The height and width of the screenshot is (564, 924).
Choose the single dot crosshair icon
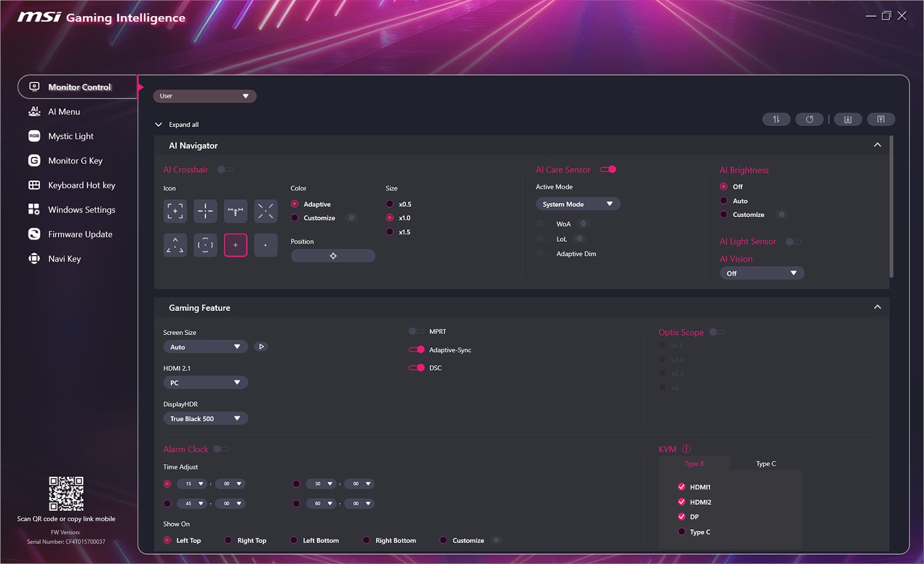point(265,245)
